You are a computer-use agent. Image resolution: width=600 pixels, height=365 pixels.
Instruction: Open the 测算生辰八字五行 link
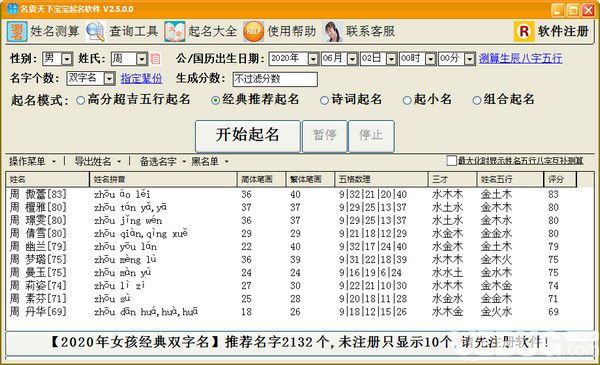pos(520,59)
